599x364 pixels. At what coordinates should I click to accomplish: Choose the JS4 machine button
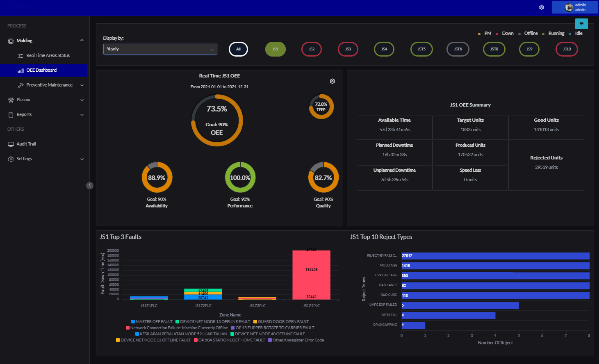(x=384, y=49)
